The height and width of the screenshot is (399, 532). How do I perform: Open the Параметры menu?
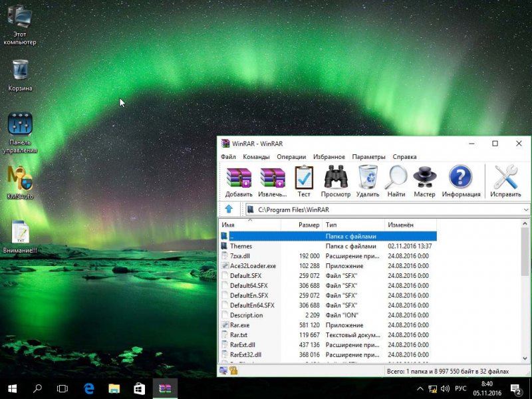click(x=369, y=157)
